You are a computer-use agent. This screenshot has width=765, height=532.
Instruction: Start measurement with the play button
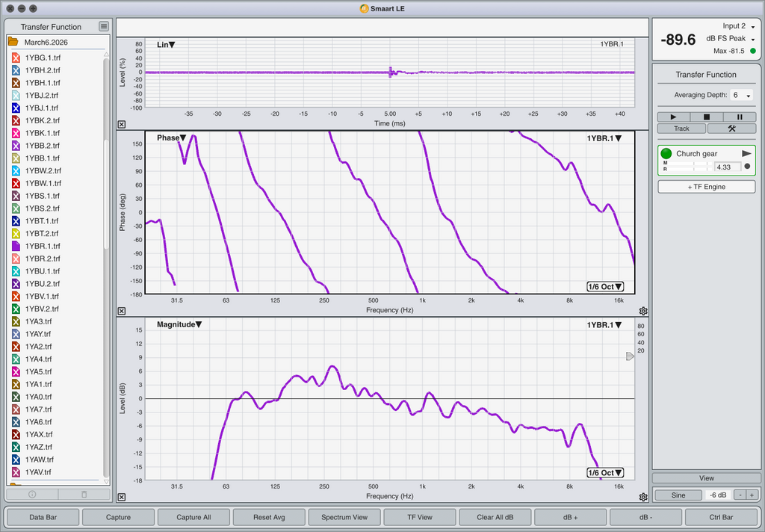[x=674, y=117]
